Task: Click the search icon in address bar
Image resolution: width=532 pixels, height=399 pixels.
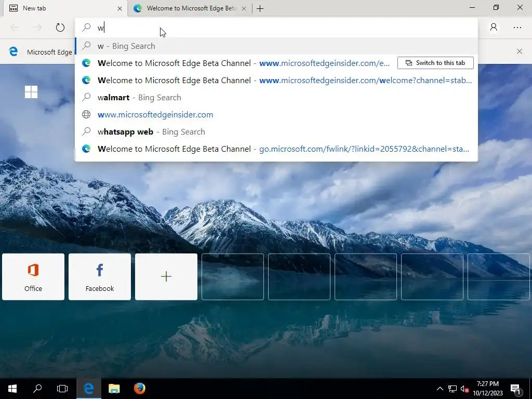Action: coord(87,27)
